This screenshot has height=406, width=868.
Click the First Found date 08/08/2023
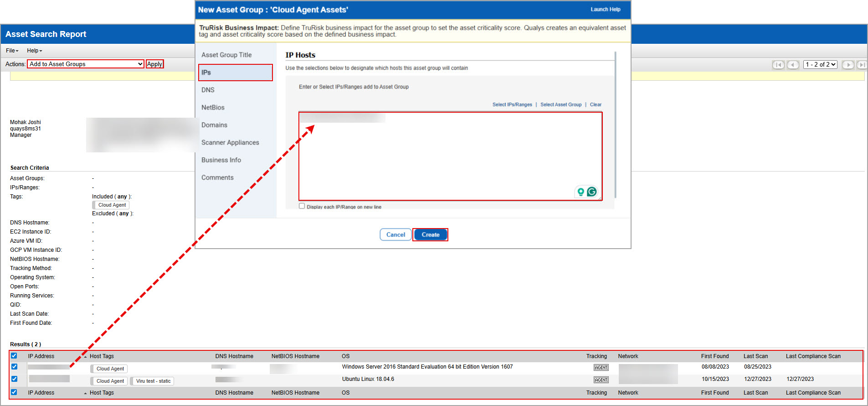click(715, 367)
